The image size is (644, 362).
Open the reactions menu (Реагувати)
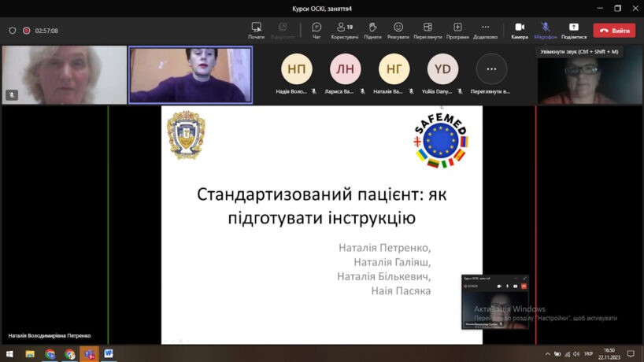pyautogui.click(x=398, y=29)
